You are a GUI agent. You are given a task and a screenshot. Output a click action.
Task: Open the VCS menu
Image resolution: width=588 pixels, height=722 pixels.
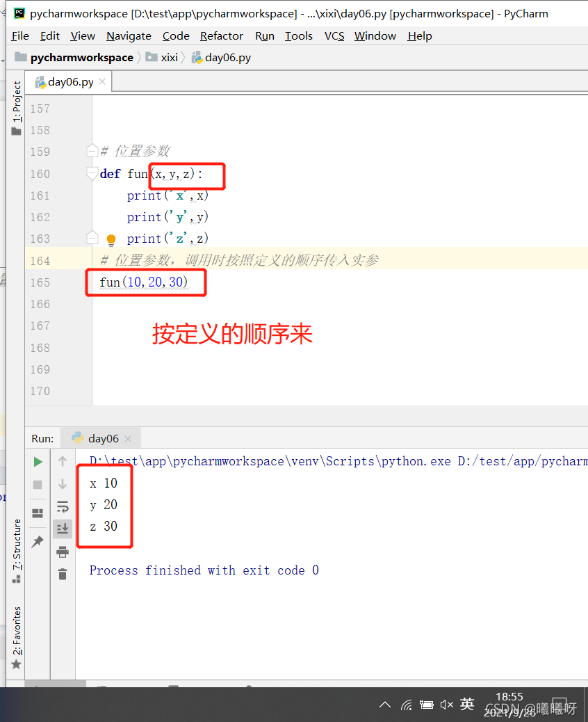point(334,36)
